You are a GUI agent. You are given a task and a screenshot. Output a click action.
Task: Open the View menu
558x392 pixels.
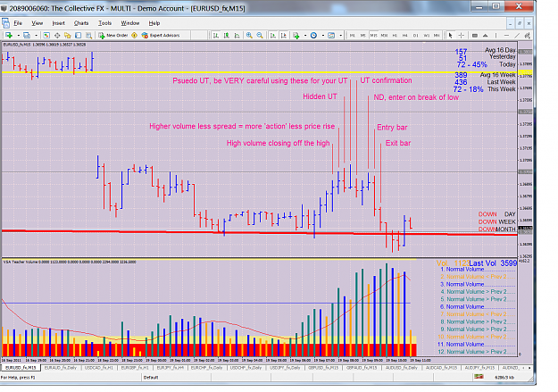pos(37,23)
